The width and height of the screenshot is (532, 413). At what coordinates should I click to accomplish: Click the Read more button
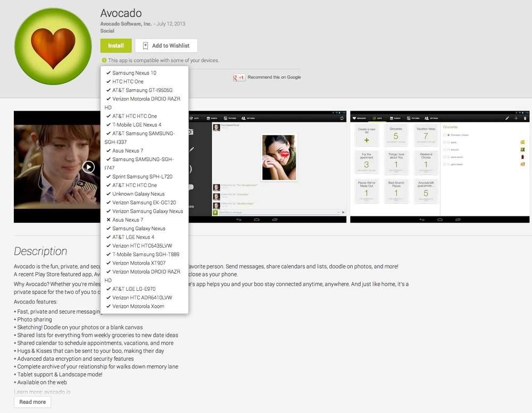click(x=32, y=402)
